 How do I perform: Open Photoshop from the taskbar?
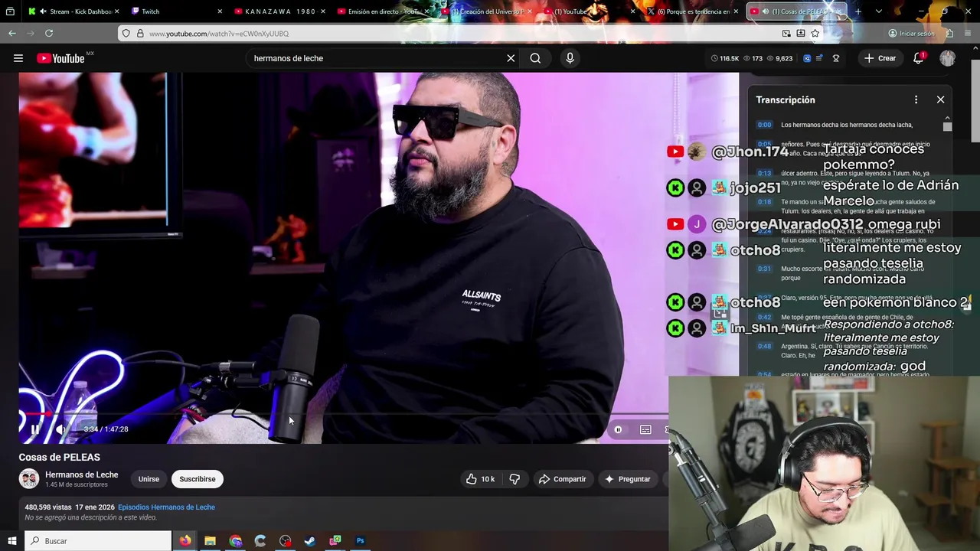[x=360, y=541]
